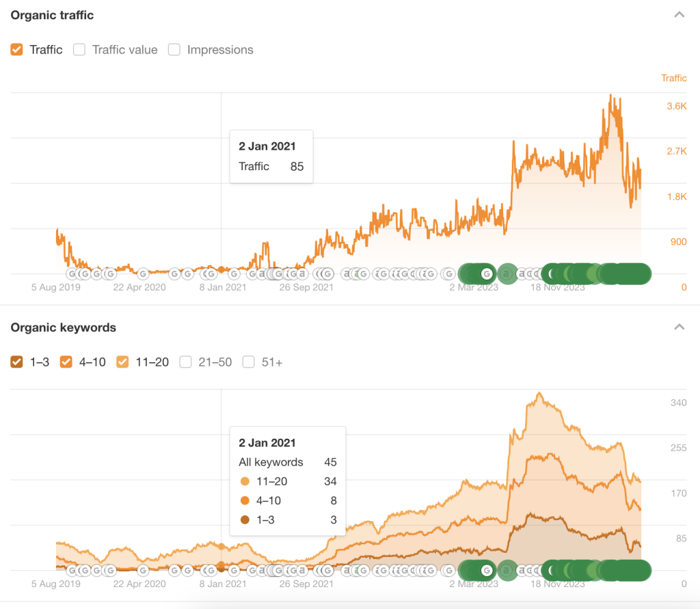Click the orange Traffic axis label
700x609 pixels.
click(x=673, y=78)
